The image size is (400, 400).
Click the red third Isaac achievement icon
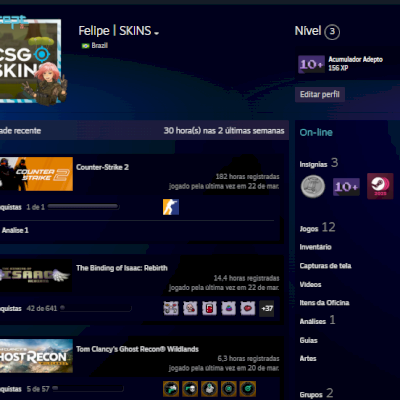pyautogui.click(x=209, y=308)
